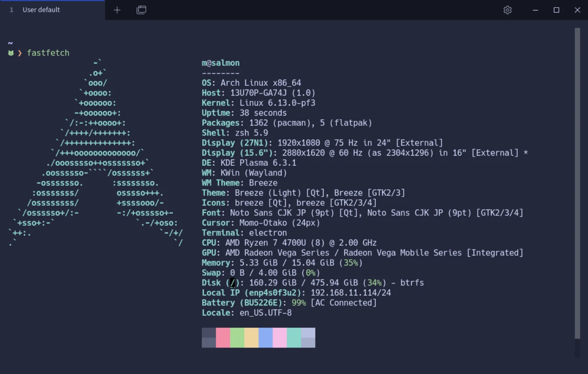
Task: Click the Terminal electron line
Action: [244, 233]
